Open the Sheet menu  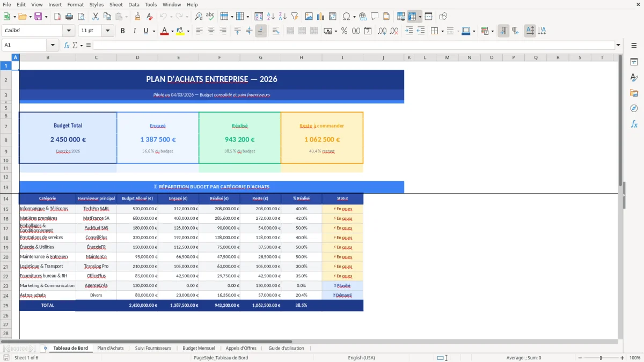click(116, 4)
